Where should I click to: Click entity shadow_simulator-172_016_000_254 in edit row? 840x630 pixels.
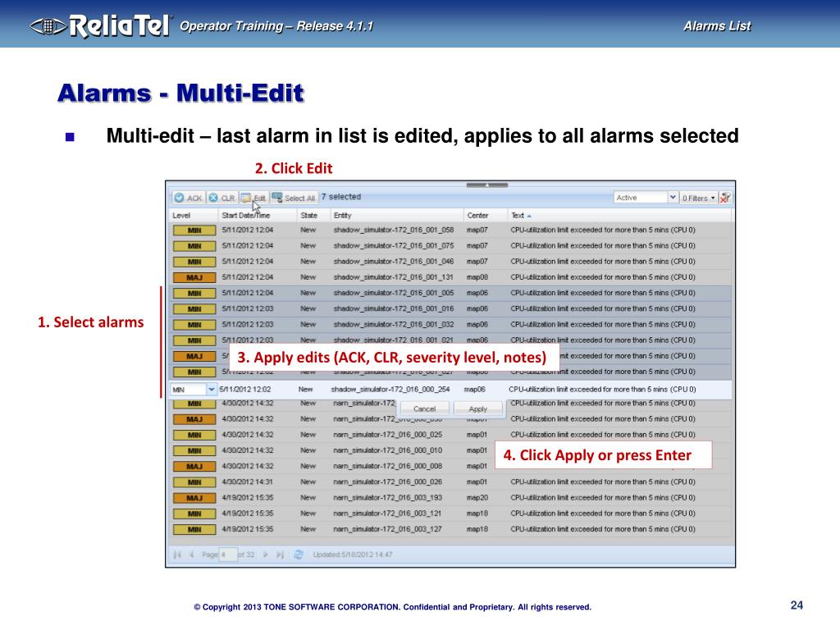click(x=390, y=390)
